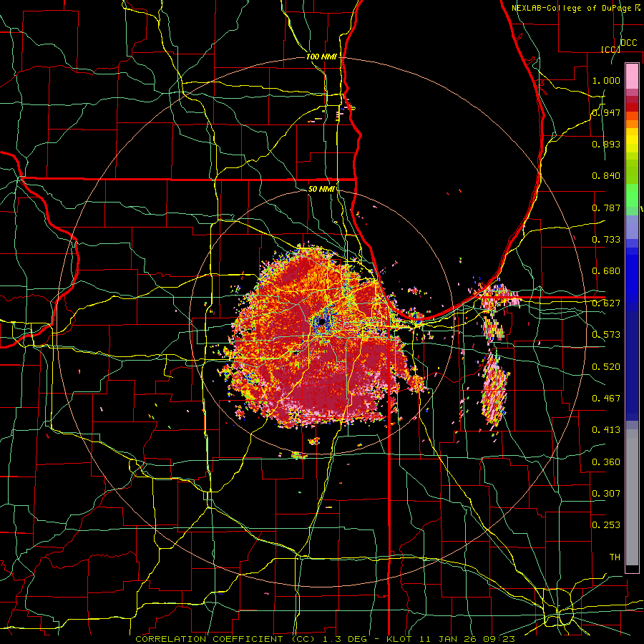The image size is (644, 644).
Task: Click the 0.627 legend value
Action: 606,303
